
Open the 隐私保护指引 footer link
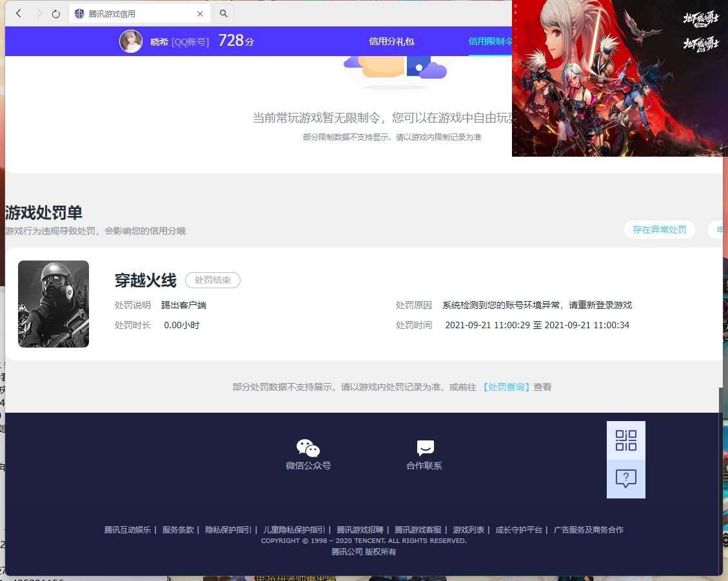coord(228,529)
